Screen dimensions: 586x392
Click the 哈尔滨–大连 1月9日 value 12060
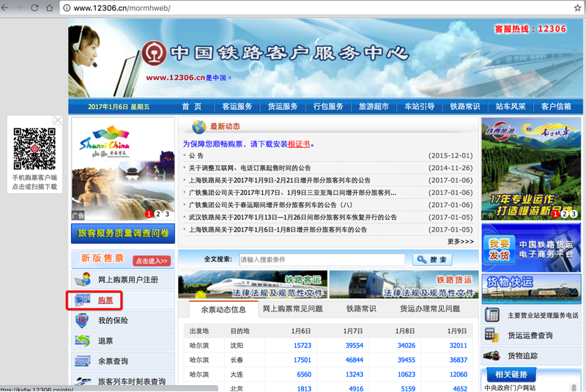point(459,374)
